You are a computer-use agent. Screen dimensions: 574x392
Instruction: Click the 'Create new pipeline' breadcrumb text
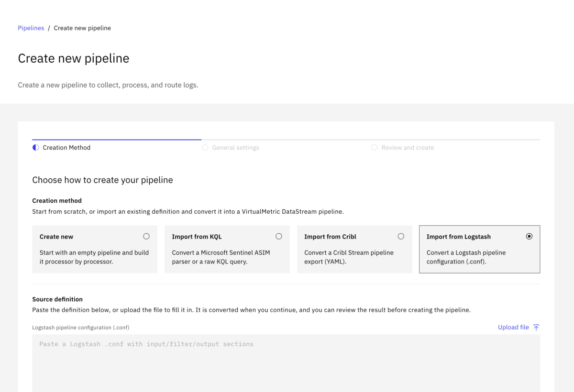point(82,28)
